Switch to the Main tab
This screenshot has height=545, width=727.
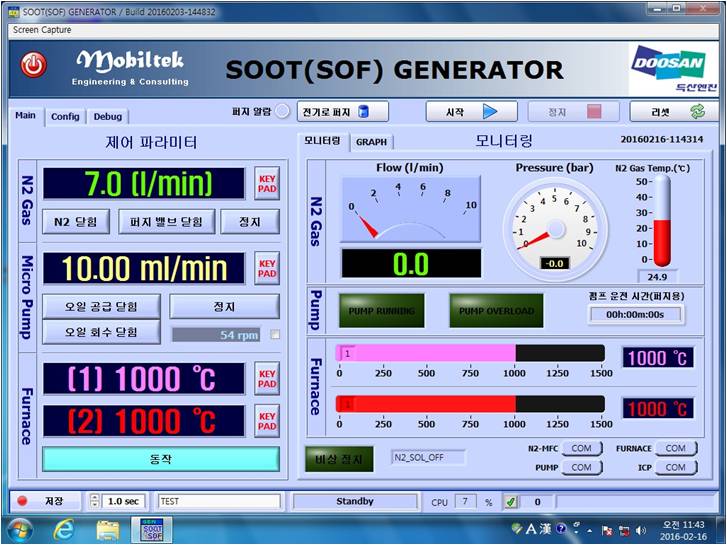tap(26, 115)
